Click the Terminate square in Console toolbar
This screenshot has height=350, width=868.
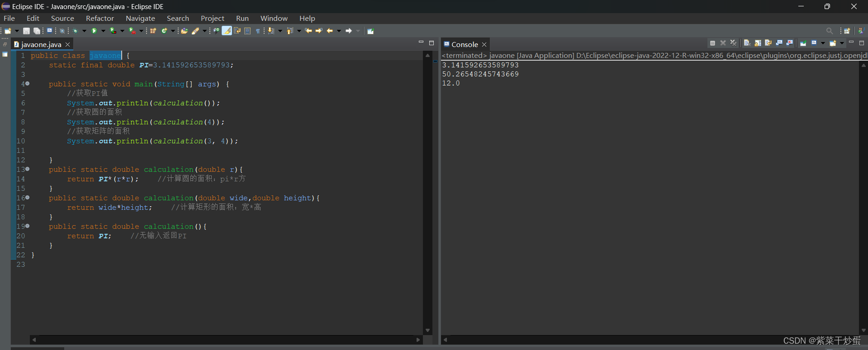pos(712,43)
